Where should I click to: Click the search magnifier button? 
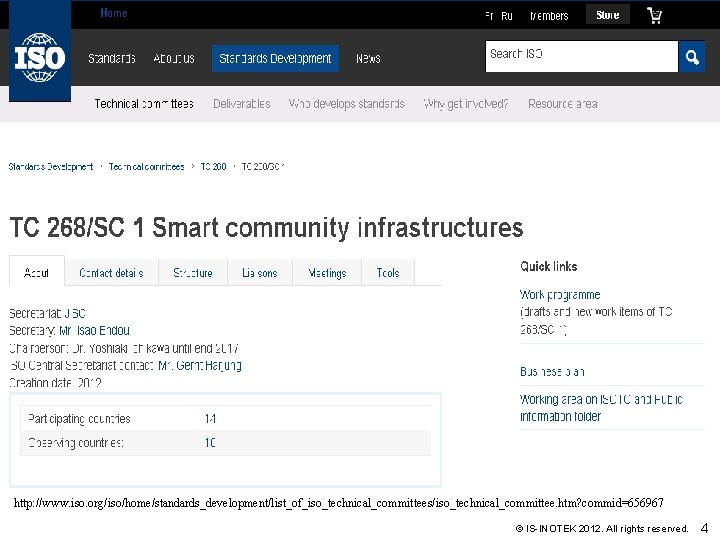[x=692, y=56]
